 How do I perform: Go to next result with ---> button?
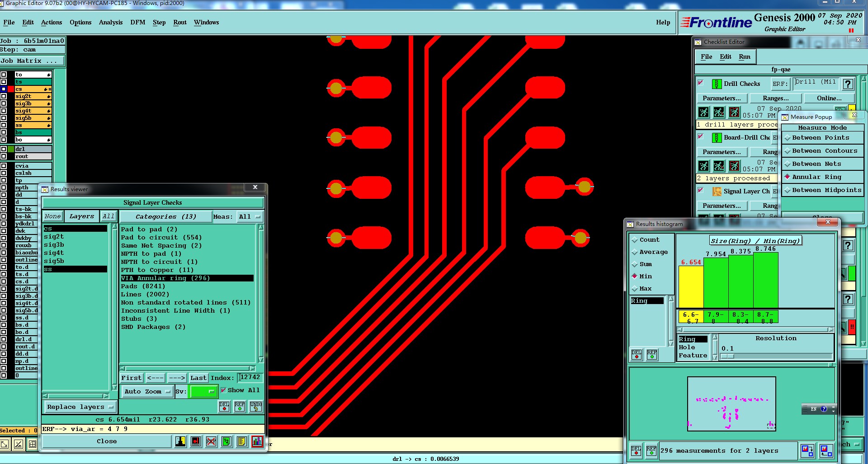click(x=177, y=378)
